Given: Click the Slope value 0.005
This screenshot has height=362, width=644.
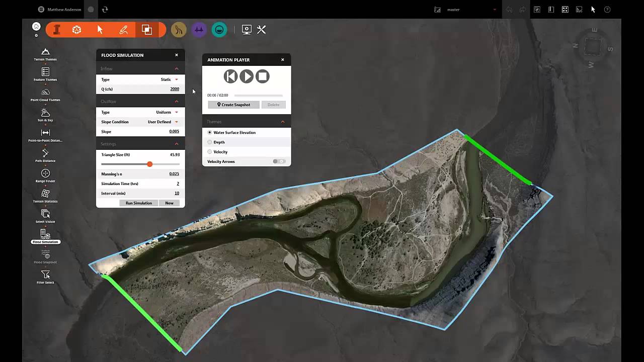Looking at the screenshot, I should [x=174, y=131].
